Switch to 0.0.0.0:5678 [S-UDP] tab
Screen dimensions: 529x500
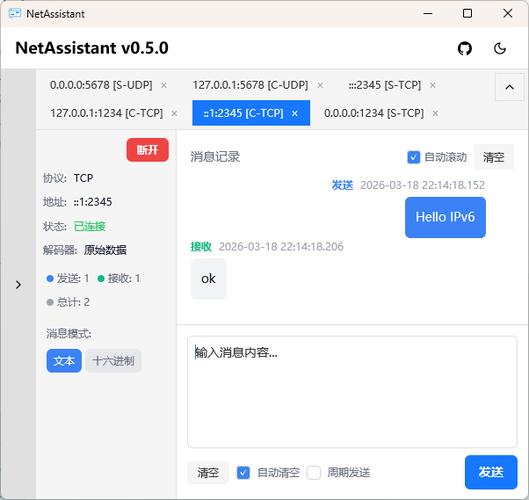click(101, 85)
